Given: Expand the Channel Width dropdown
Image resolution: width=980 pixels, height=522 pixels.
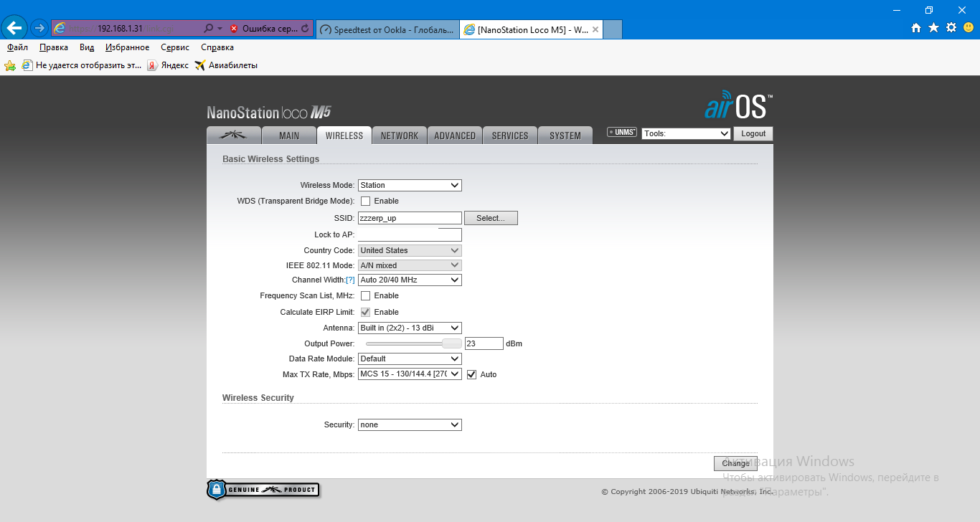Looking at the screenshot, I should click(410, 280).
